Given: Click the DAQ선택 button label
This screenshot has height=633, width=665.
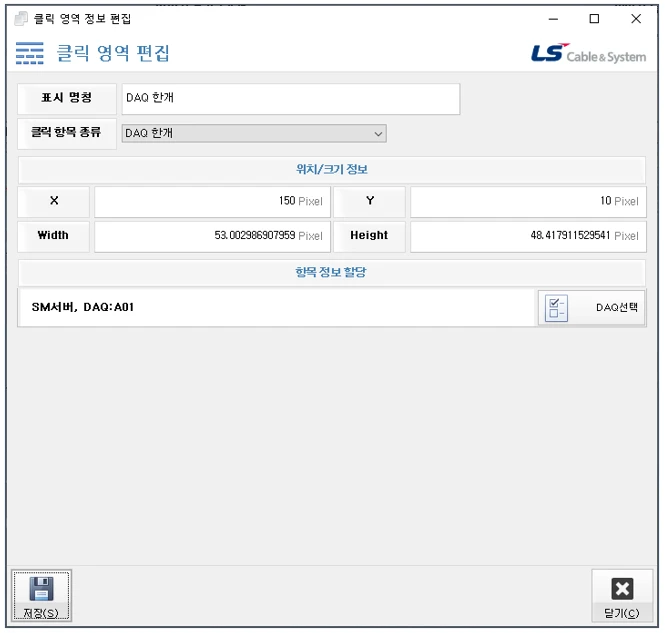Looking at the screenshot, I should point(617,308).
